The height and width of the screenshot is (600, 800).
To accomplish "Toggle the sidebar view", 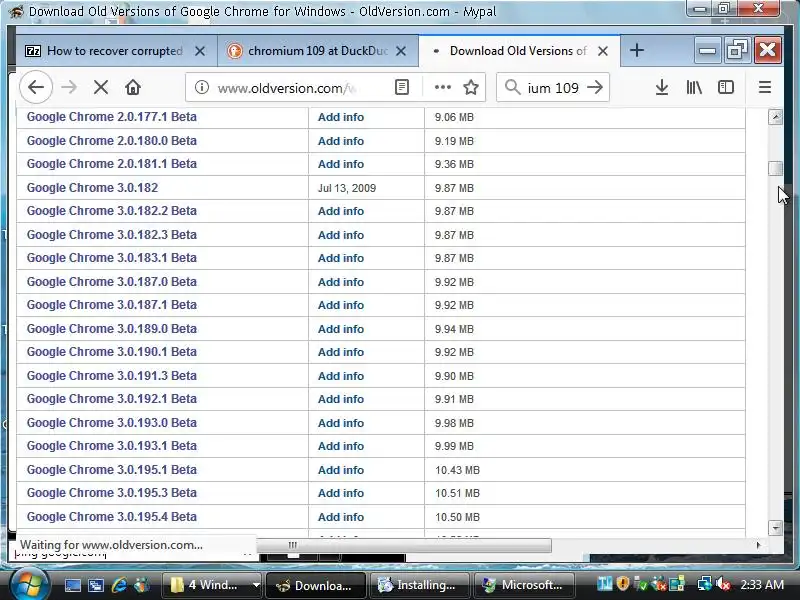I will click(726, 87).
